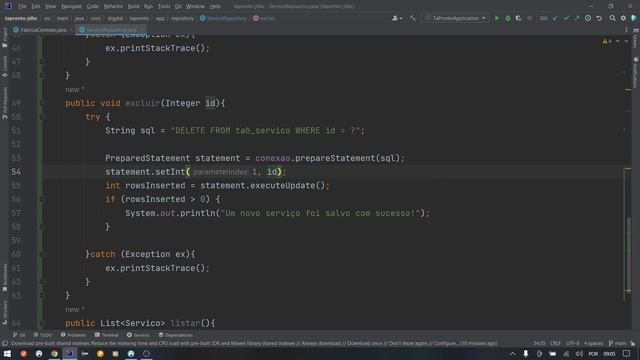This screenshot has width=640, height=360.
Task: Build the project with the hammer icon
Action: (413, 18)
